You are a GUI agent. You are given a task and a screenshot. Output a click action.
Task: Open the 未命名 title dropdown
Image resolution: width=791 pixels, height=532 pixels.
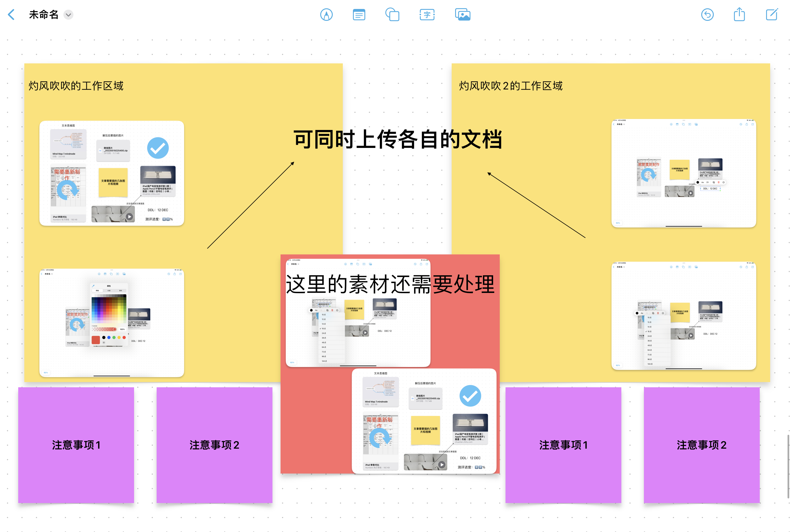[68, 15]
